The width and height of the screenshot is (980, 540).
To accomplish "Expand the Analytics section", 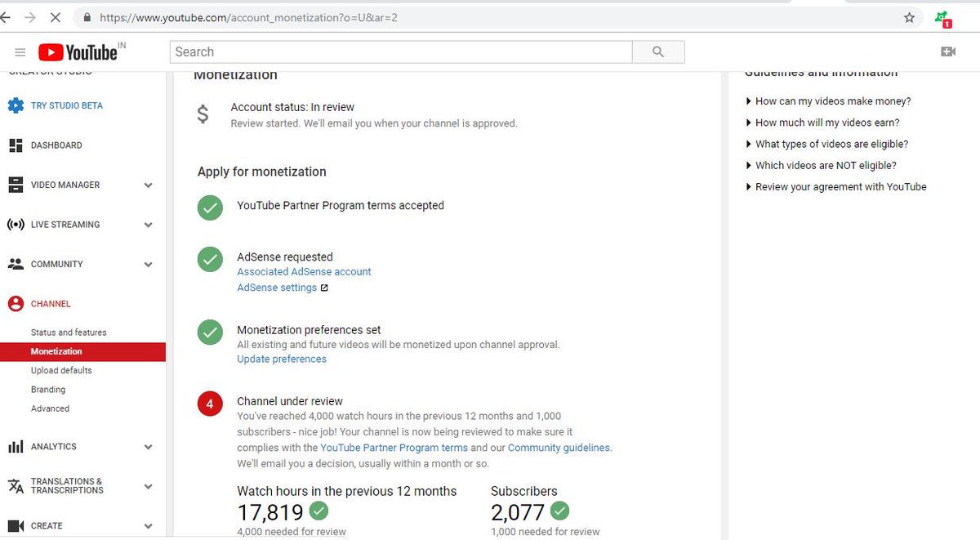I will click(x=148, y=447).
